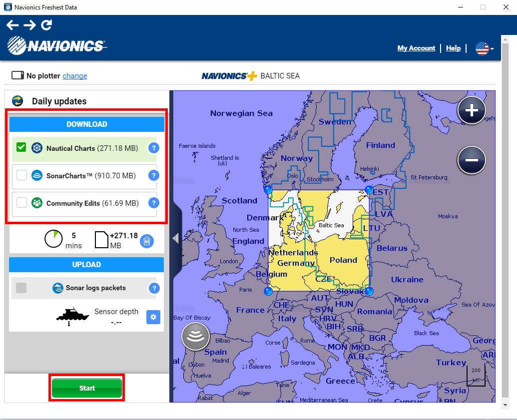Click the change plotter link
The height and width of the screenshot is (420, 517).
(x=75, y=76)
